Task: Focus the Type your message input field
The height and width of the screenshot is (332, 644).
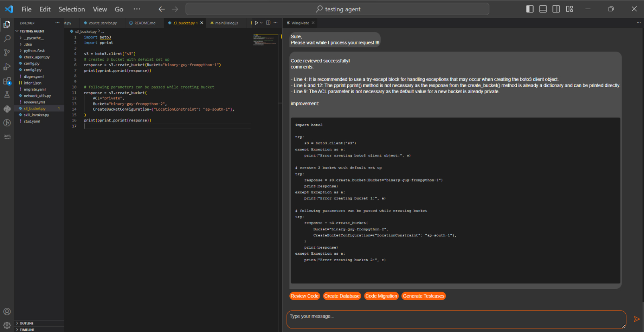Action: [x=456, y=319]
